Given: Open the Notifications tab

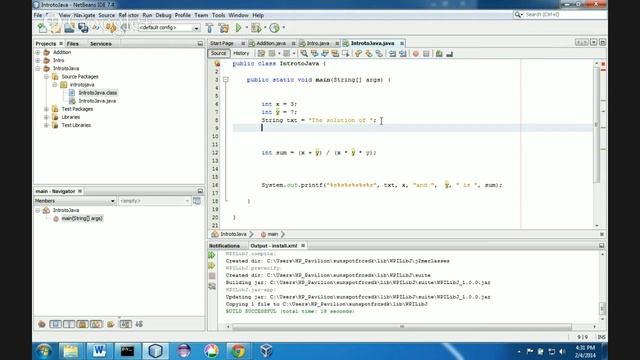Looking at the screenshot, I should coord(224,246).
